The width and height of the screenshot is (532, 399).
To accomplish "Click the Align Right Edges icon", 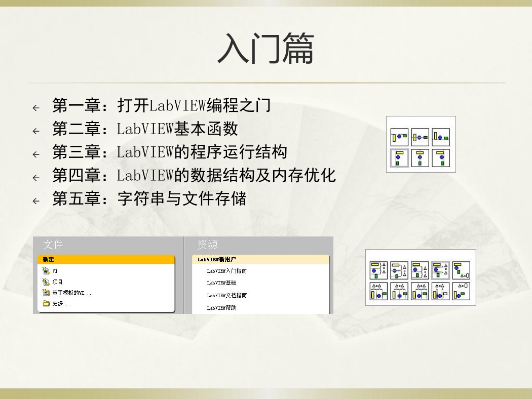I will [441, 158].
